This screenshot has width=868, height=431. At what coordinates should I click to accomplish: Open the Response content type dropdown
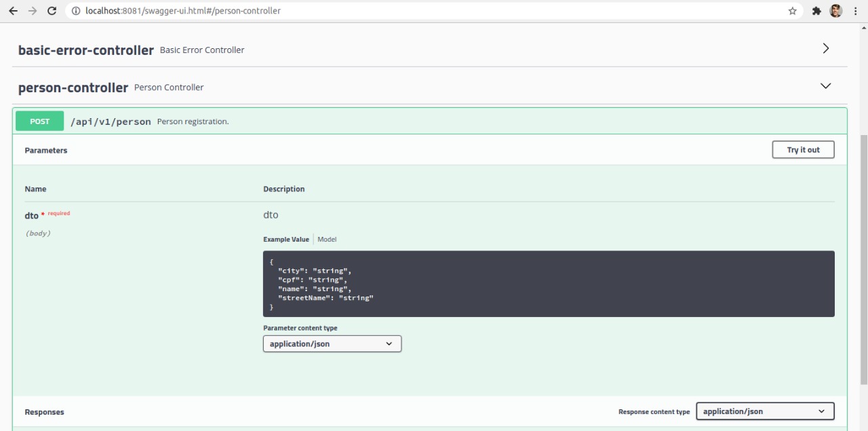click(x=765, y=411)
